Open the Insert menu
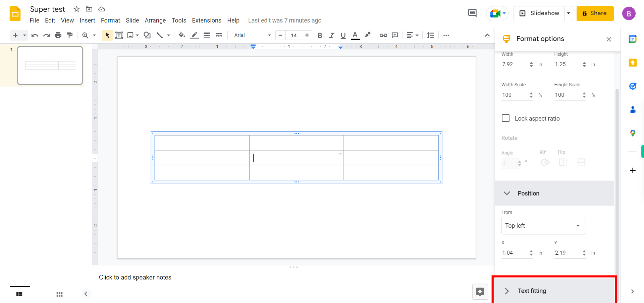This screenshot has width=644, height=303. pos(87,20)
